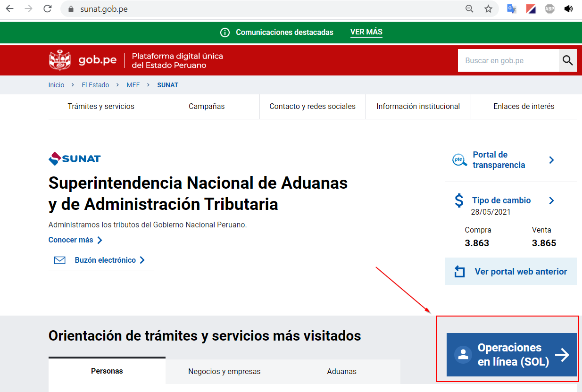582x392 pixels.
Task: Open Contacto y redes sociales menu
Action: click(x=312, y=107)
